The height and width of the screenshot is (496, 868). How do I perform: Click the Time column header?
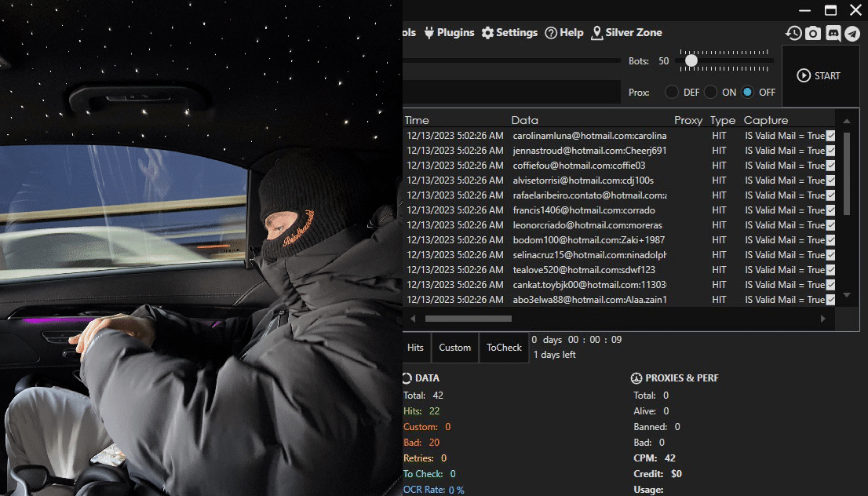417,120
